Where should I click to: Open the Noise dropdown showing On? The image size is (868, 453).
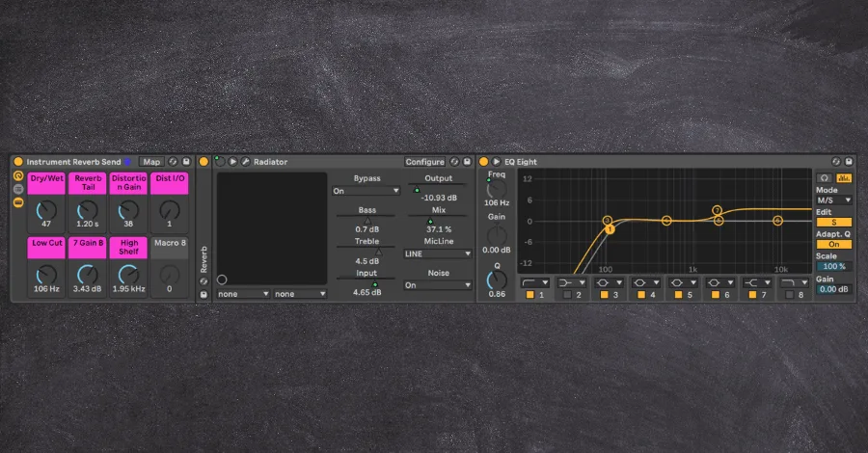tap(438, 285)
